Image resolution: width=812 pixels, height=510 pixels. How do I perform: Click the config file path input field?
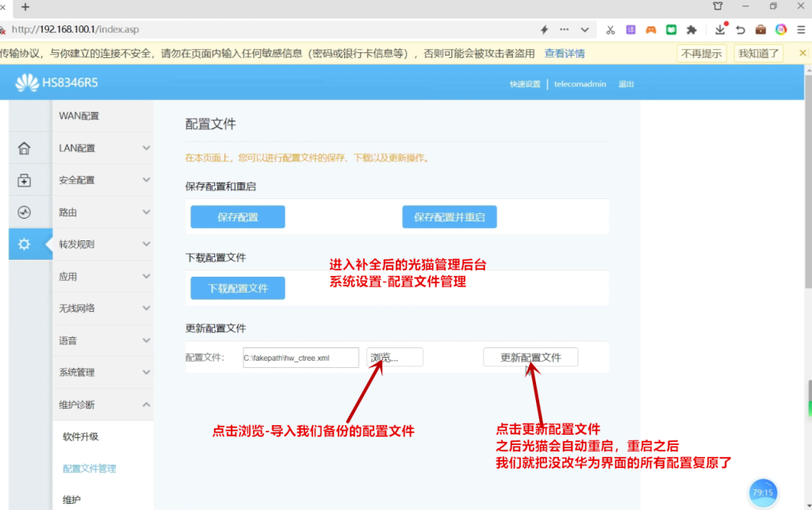[301, 358]
